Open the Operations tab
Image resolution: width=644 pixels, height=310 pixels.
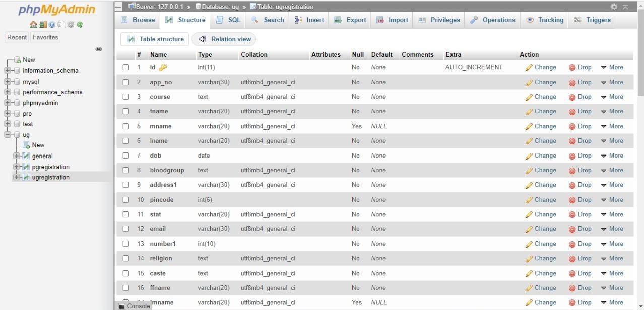(x=493, y=20)
